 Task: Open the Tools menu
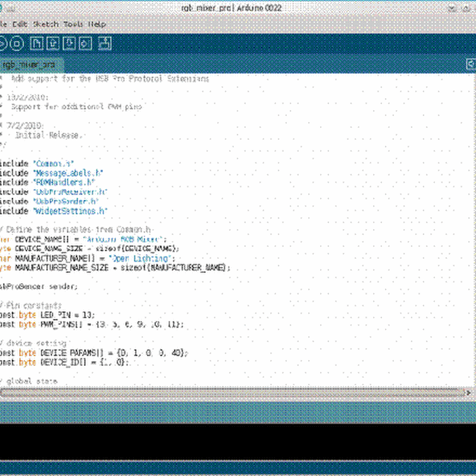(x=73, y=24)
